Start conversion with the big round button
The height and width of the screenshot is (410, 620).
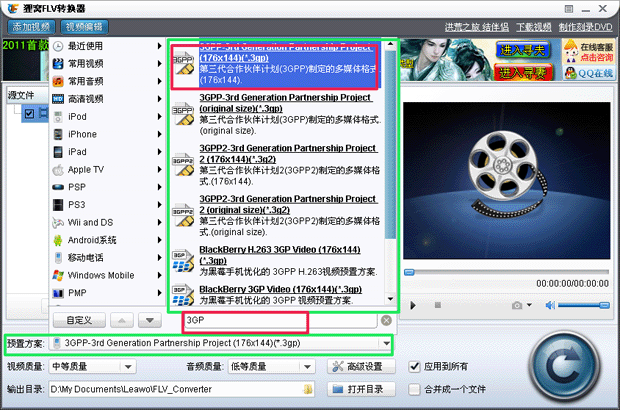click(565, 367)
